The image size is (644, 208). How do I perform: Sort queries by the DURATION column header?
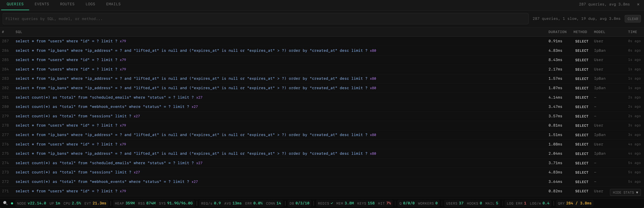click(557, 32)
